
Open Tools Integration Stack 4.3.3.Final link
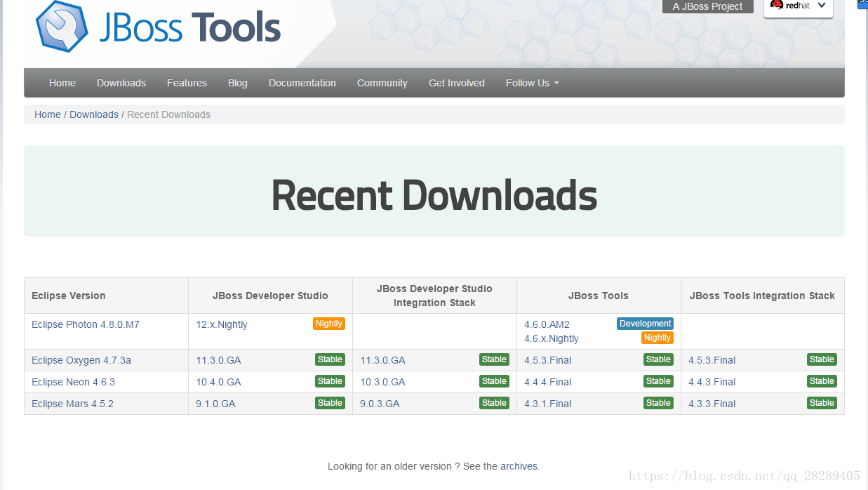click(x=712, y=404)
